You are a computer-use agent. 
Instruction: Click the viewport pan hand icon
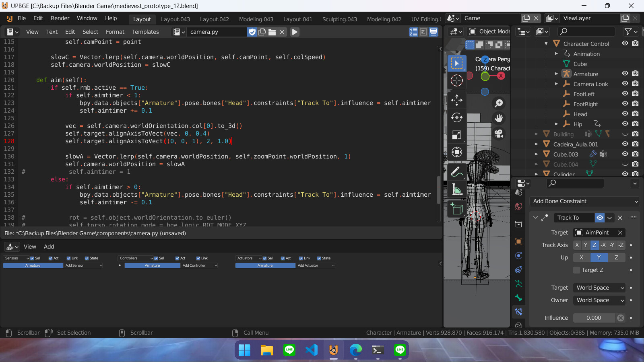[499, 118]
